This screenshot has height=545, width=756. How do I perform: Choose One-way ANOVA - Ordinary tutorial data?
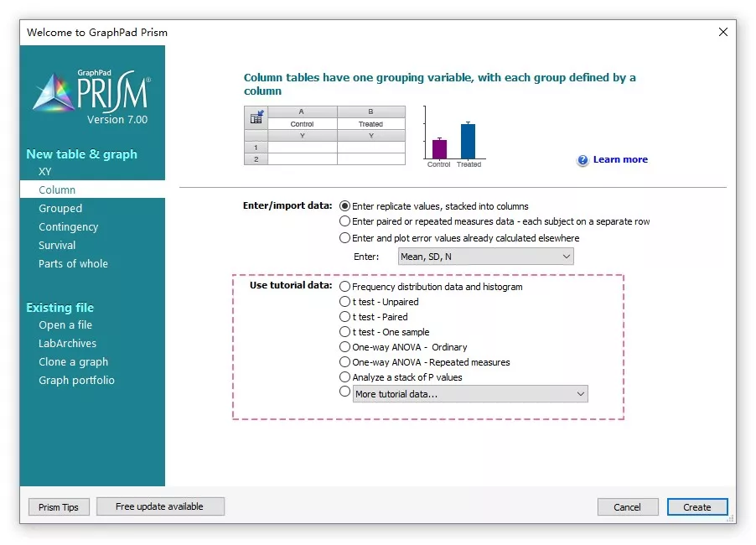[344, 347]
